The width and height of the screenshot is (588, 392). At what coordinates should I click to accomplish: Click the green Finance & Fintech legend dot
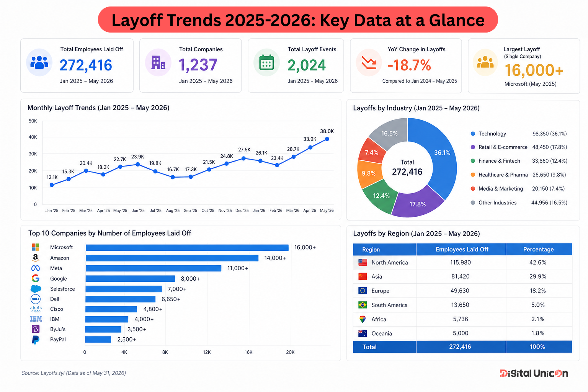tap(473, 161)
